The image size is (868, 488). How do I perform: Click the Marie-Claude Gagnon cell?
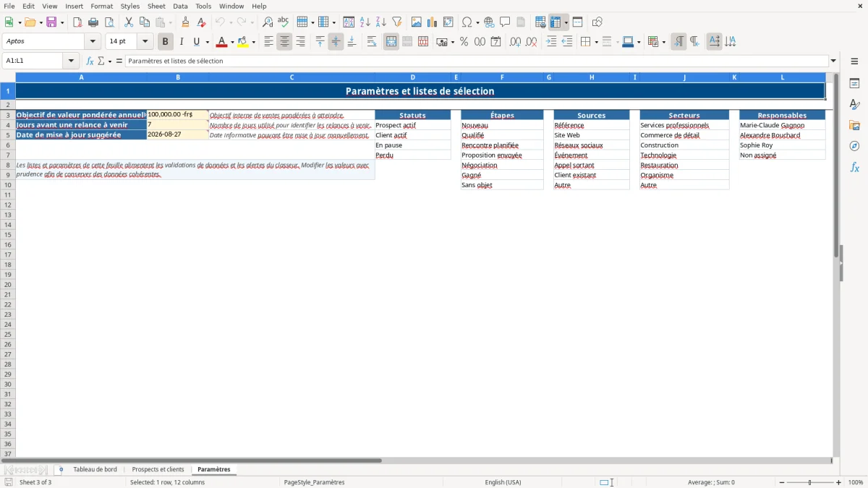pos(782,125)
